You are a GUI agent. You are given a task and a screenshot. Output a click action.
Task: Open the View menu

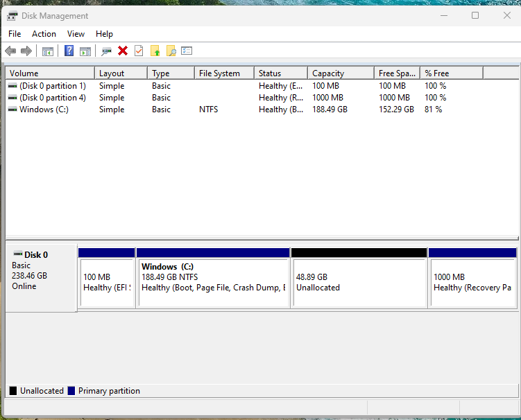point(76,34)
